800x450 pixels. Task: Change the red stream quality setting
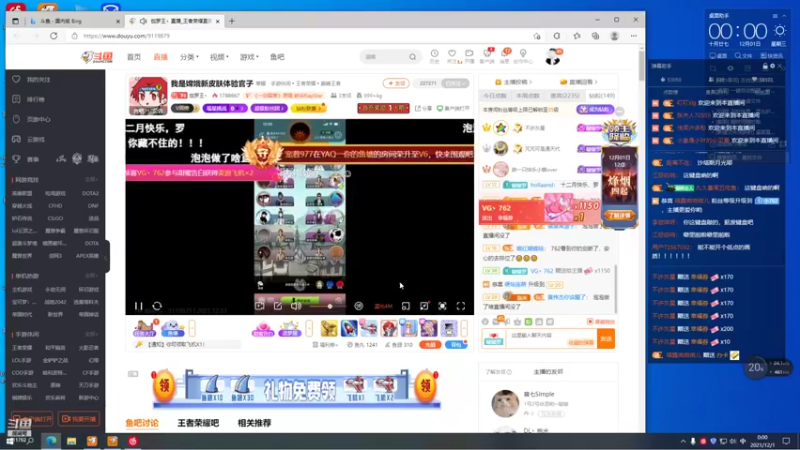[383, 306]
